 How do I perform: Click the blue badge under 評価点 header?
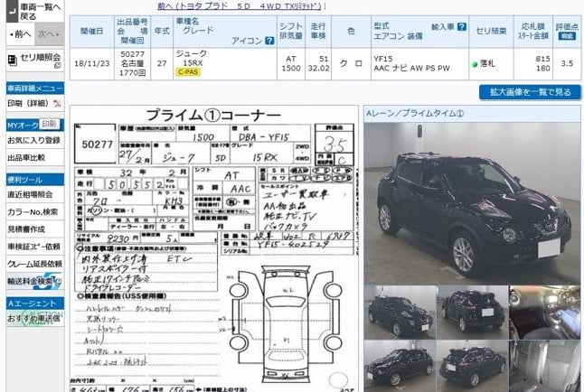click(567, 36)
